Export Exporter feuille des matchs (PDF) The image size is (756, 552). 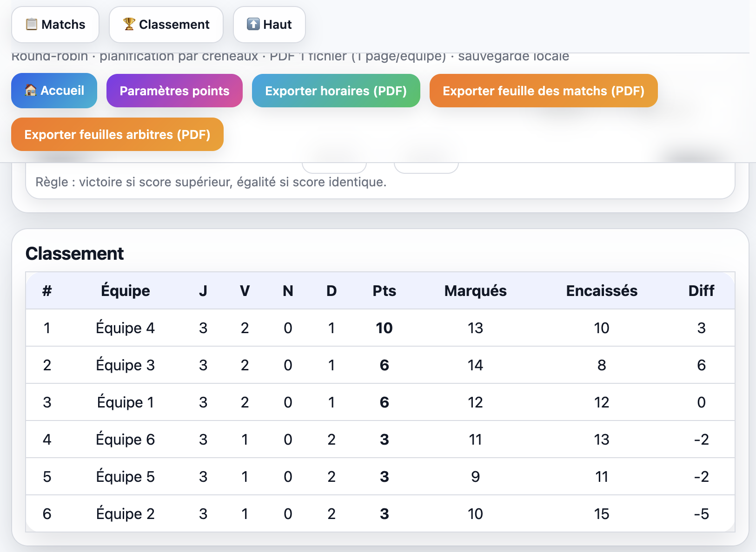click(544, 91)
